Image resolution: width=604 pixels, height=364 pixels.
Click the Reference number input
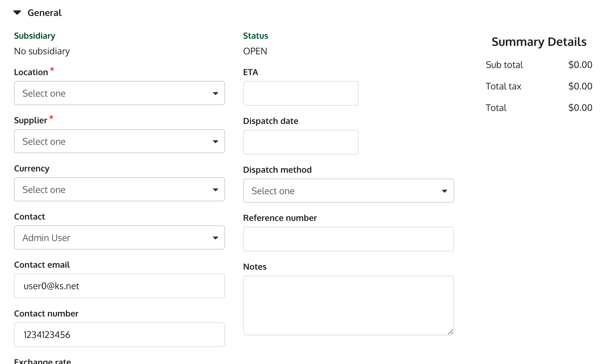point(348,239)
